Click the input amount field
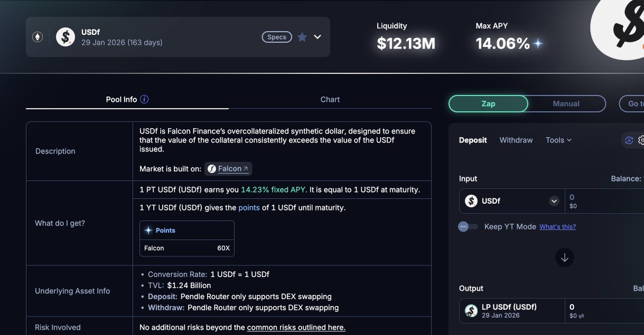This screenshot has height=335, width=644. 604,201
